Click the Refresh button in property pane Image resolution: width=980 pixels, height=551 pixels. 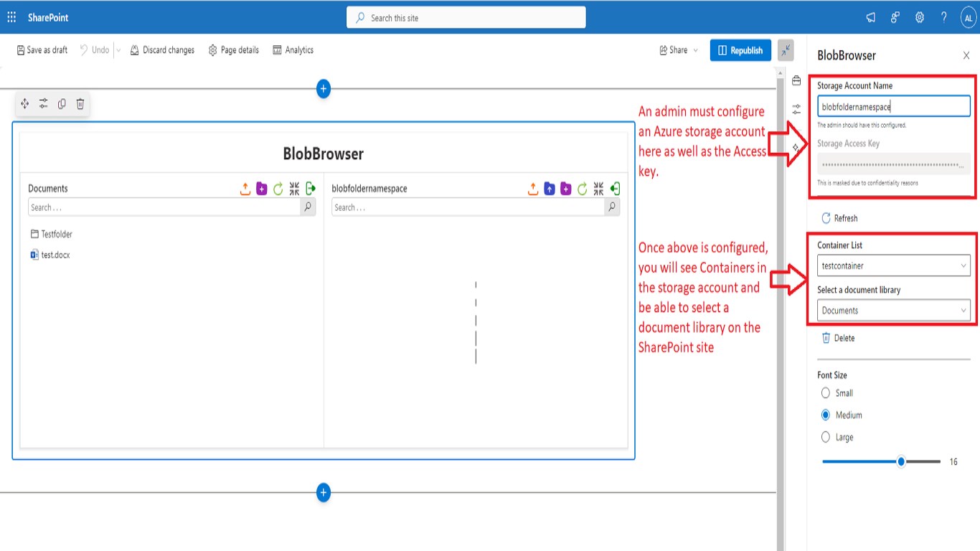point(839,218)
